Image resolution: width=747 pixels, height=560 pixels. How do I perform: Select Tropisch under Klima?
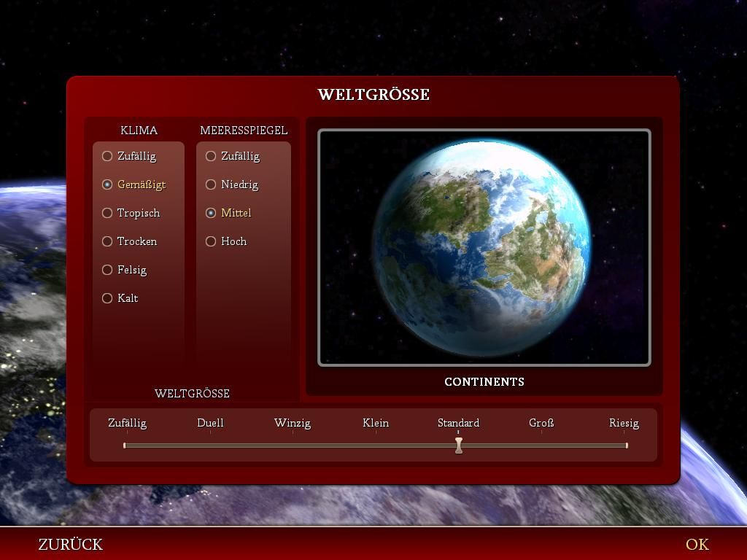pos(107,213)
